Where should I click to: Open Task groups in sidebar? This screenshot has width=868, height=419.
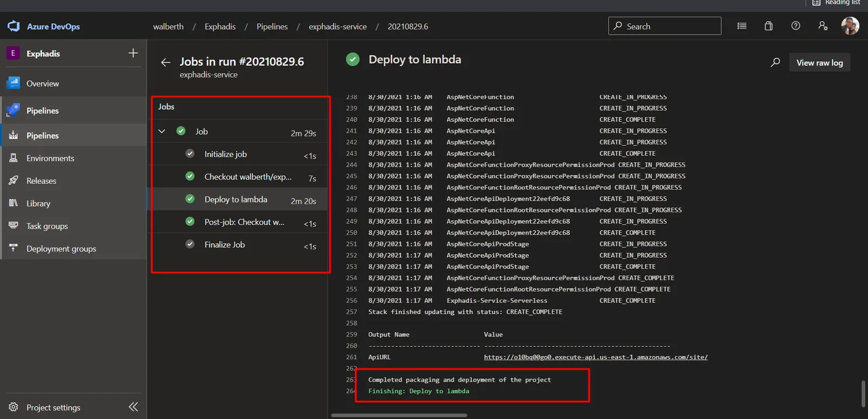73,226
